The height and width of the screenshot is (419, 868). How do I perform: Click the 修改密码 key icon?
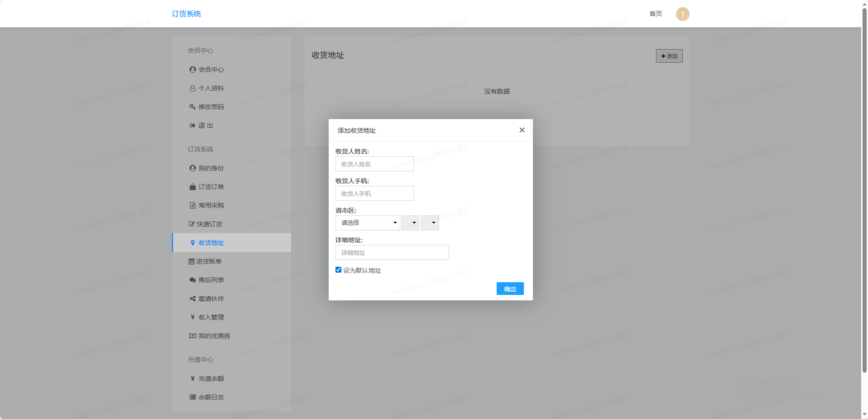coord(192,107)
